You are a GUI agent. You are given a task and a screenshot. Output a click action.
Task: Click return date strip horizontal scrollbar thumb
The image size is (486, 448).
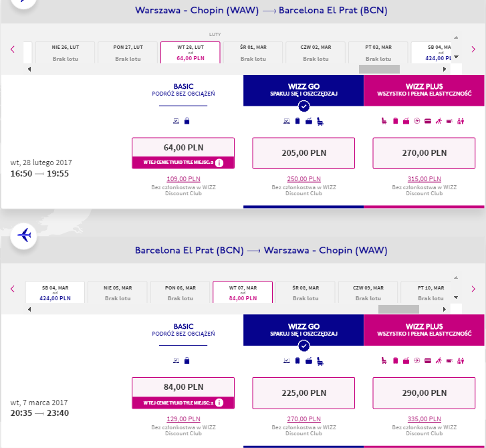click(x=398, y=309)
